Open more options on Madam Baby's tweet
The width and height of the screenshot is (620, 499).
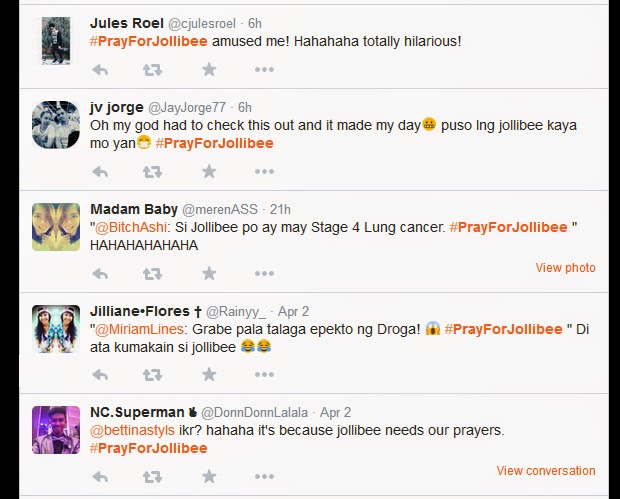point(264,273)
